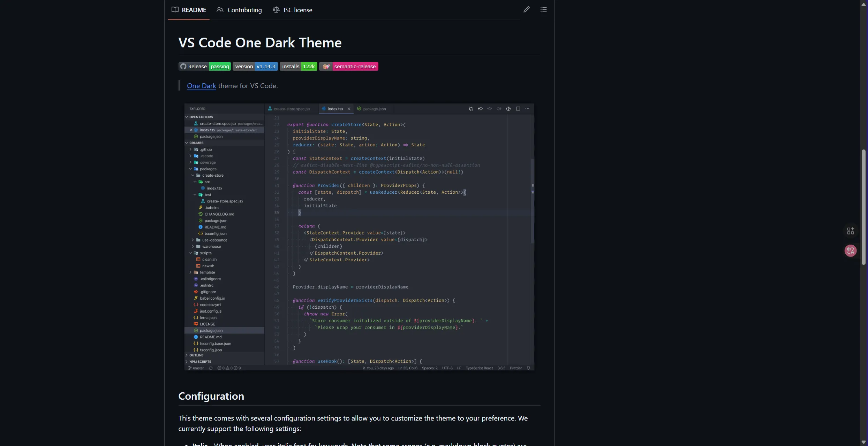Click the split editor icon in screenshot
This screenshot has width=868, height=446.
(518, 109)
